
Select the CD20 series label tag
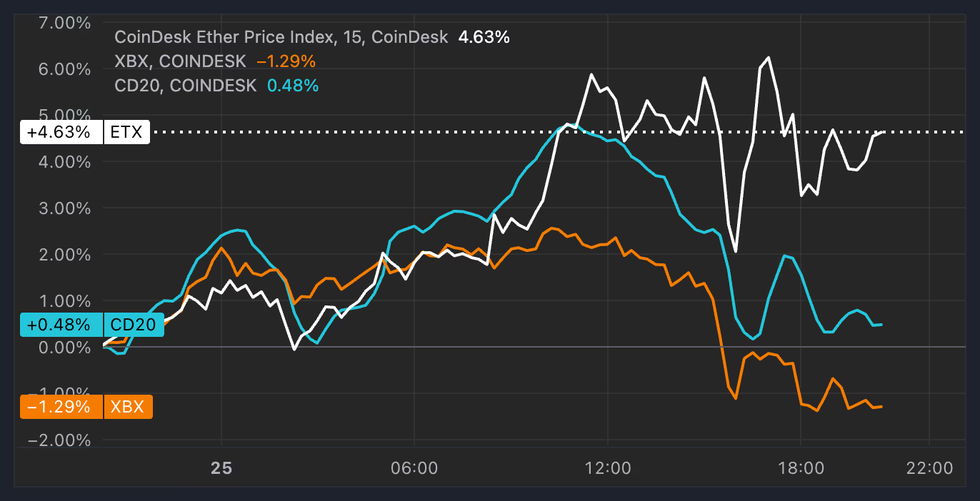point(134,325)
